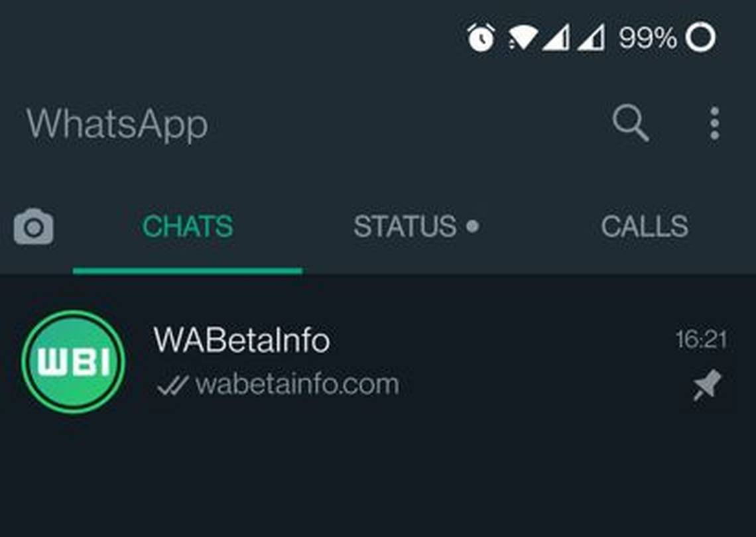Viewport: 756px width, 537px height.
Task: Tap the wabetainfo.com message preview
Action: click(x=298, y=385)
